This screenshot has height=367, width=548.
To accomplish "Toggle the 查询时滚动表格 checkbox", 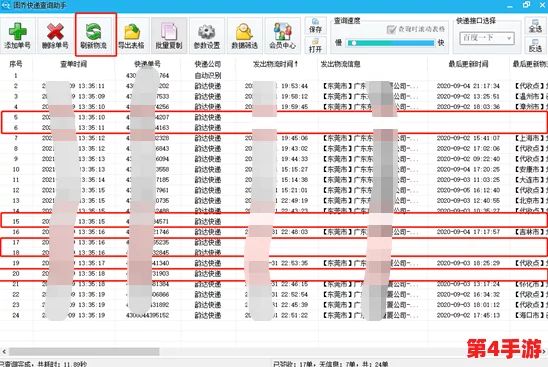I will pos(391,29).
